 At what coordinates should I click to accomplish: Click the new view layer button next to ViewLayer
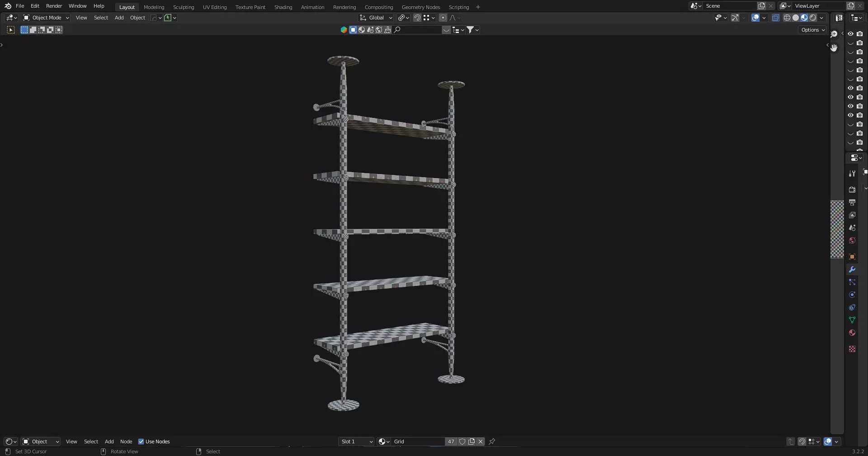(851, 6)
